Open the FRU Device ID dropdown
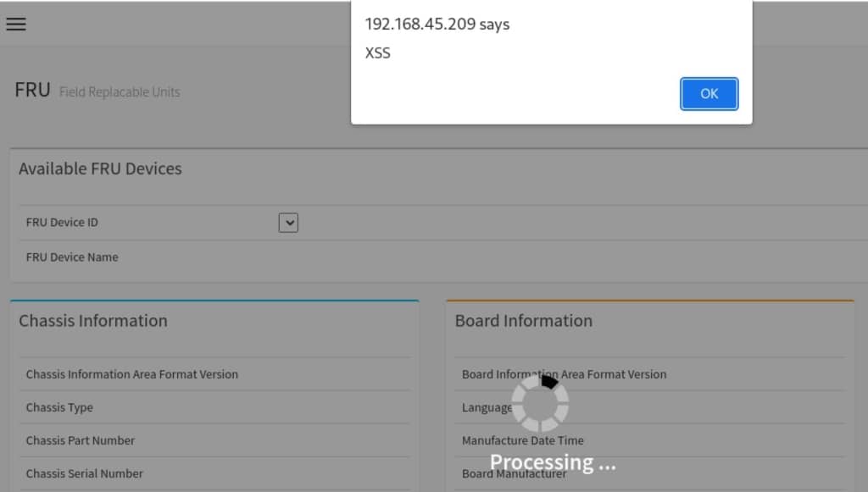Image resolution: width=868 pixels, height=492 pixels. tap(288, 222)
